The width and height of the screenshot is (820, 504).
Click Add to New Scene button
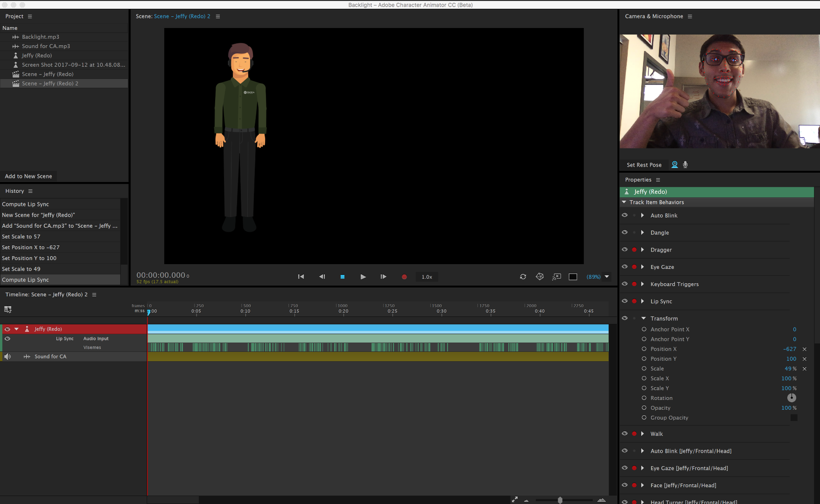(28, 176)
